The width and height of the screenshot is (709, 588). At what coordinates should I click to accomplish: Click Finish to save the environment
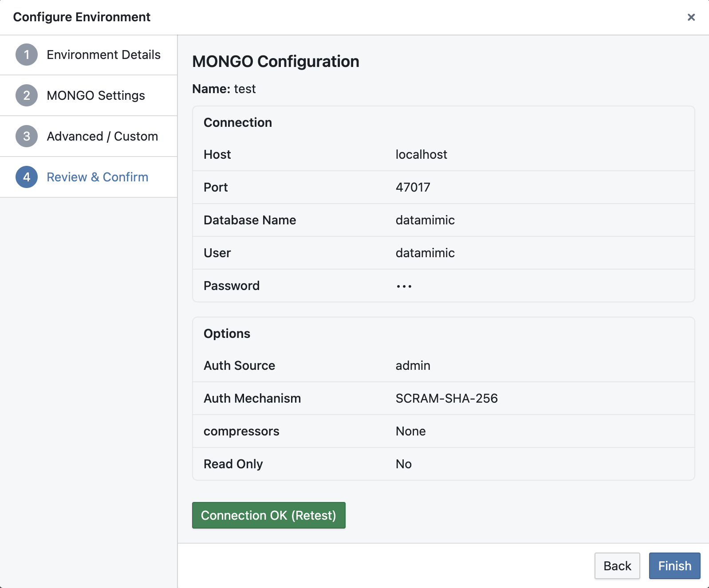[674, 565]
